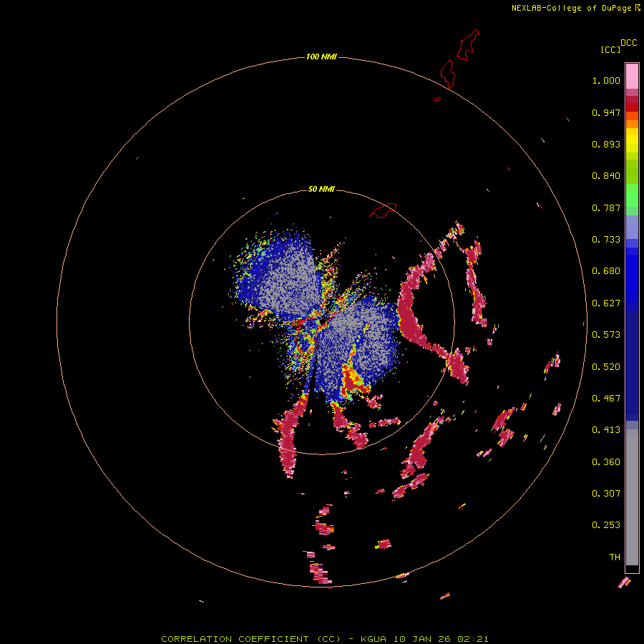The width and height of the screenshot is (644, 644).
Task: Click the 0.680 colorbar value
Action: [x=606, y=271]
